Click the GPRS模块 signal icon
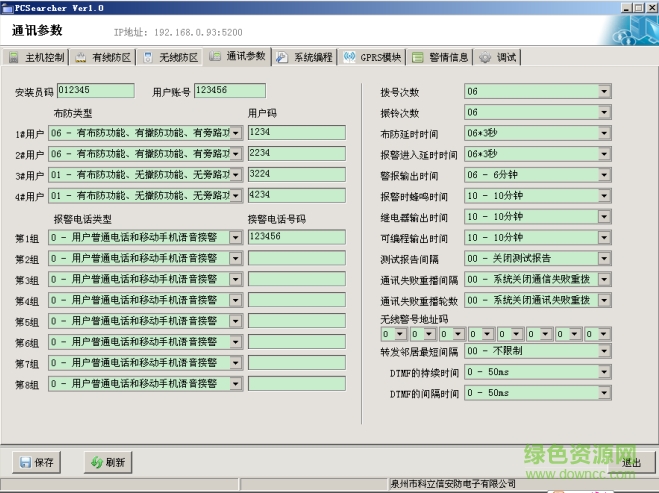The image size is (659, 493). click(x=349, y=57)
